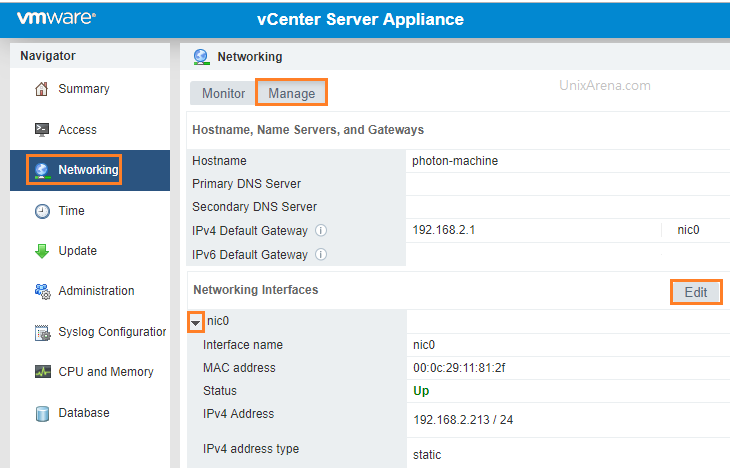The height and width of the screenshot is (468, 730).
Task: Click the Summary house icon
Action: 42,89
